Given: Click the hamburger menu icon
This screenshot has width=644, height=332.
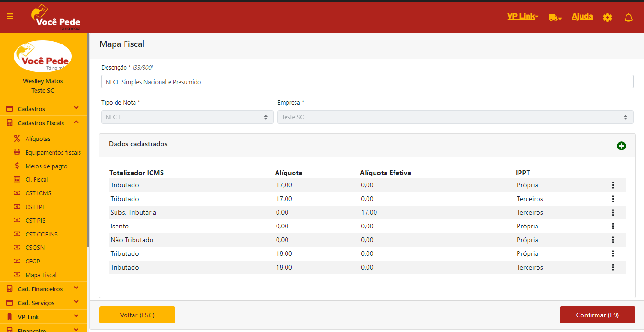Looking at the screenshot, I should tap(10, 17).
